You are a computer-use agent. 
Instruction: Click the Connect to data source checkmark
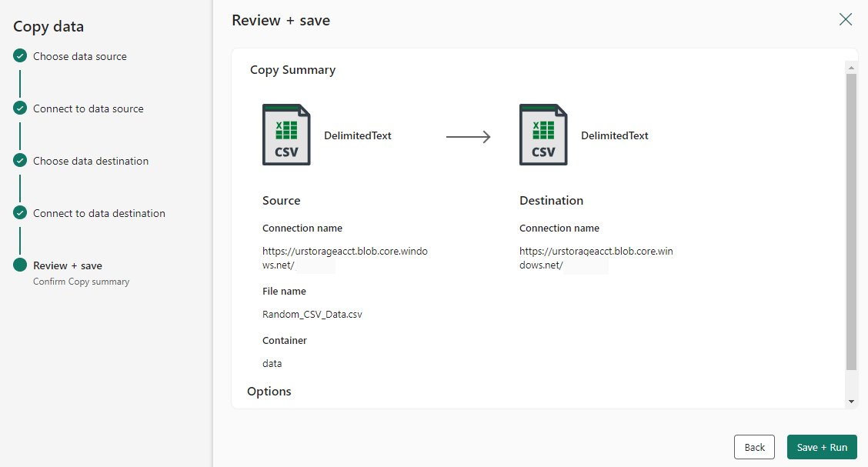(x=20, y=108)
